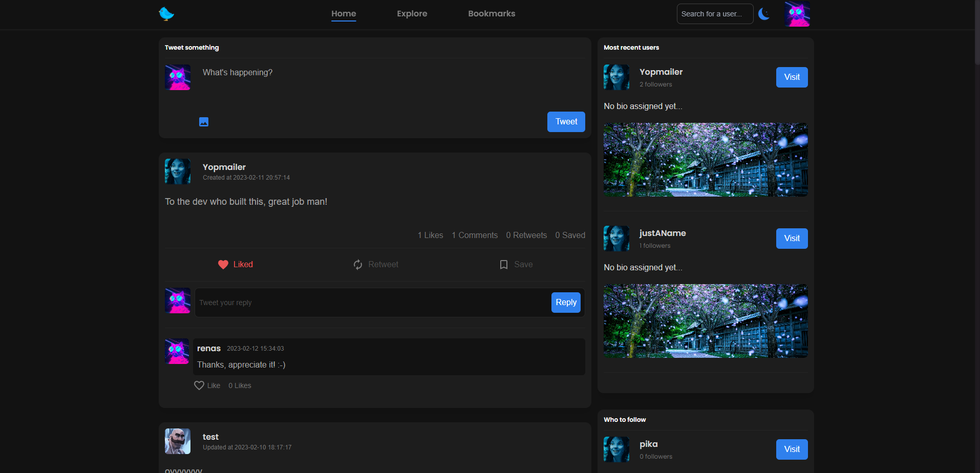Visit Yopmailer's profile page

pyautogui.click(x=791, y=77)
